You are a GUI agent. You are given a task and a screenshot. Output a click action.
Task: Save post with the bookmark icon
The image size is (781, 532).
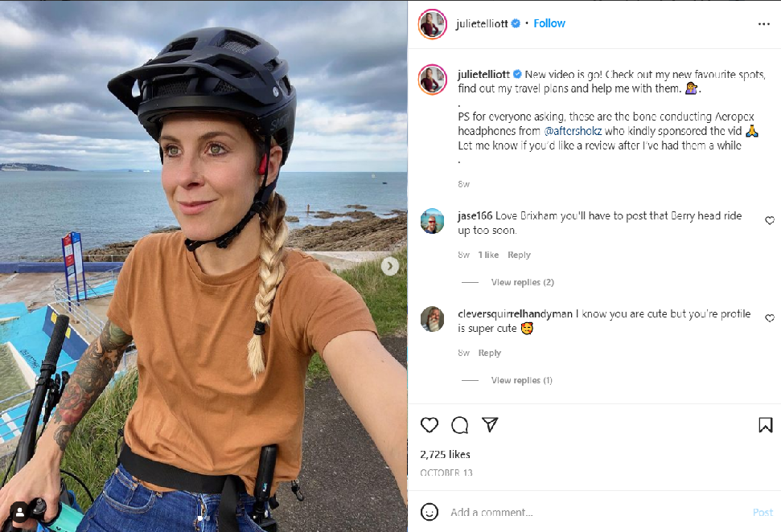pos(765,425)
